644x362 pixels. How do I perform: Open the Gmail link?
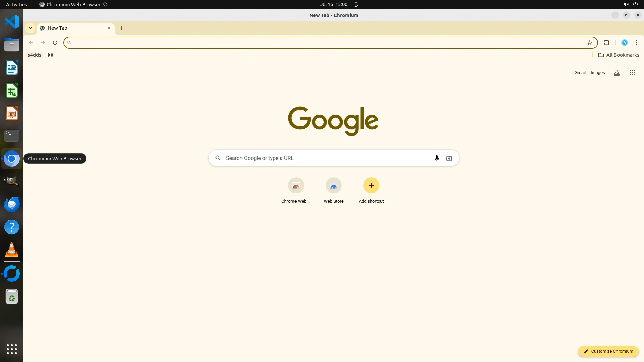580,73
